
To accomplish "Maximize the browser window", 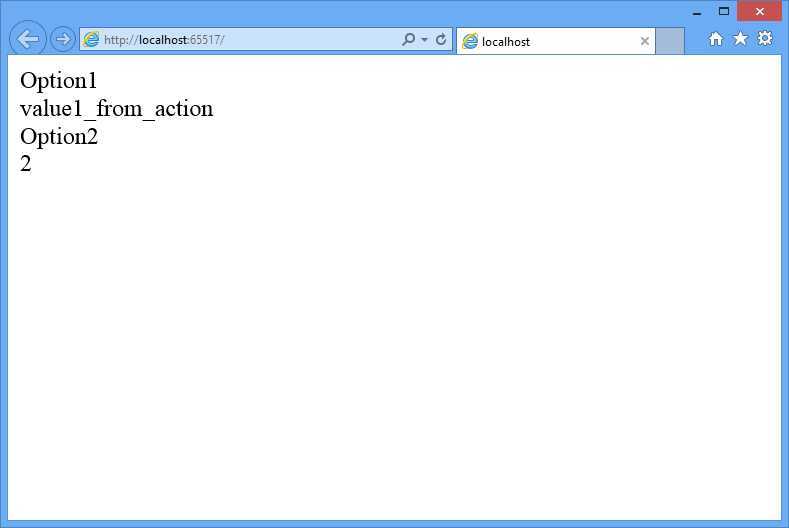I will [x=724, y=11].
